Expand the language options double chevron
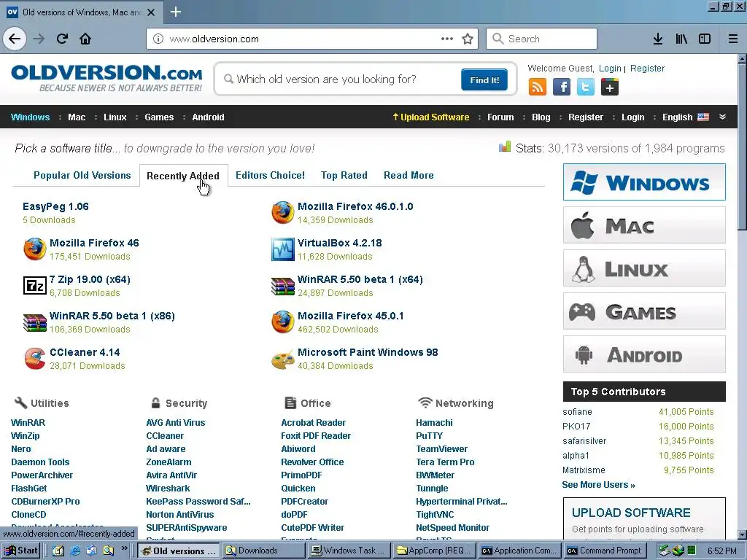 click(723, 117)
